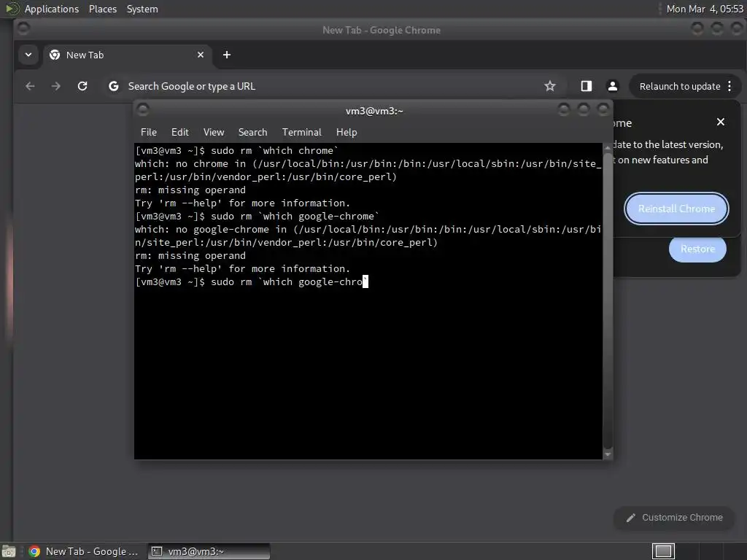
Task: Click the pencil icon on Customize Chrome
Action: pyautogui.click(x=631, y=518)
